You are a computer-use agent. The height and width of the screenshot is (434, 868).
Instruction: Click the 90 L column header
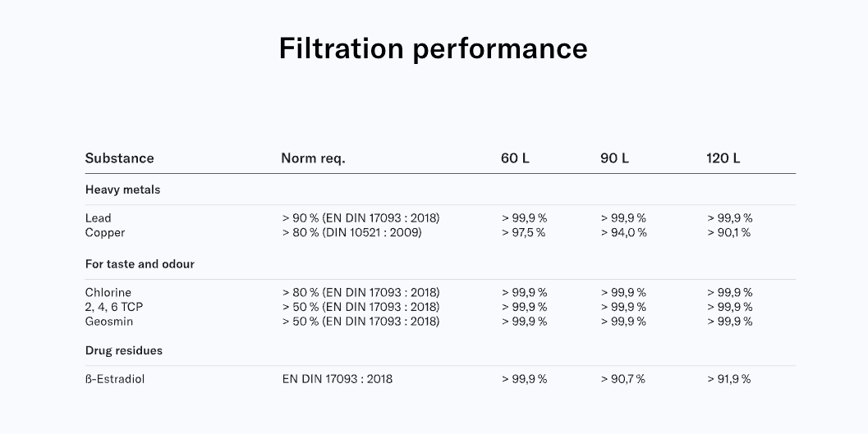click(614, 158)
